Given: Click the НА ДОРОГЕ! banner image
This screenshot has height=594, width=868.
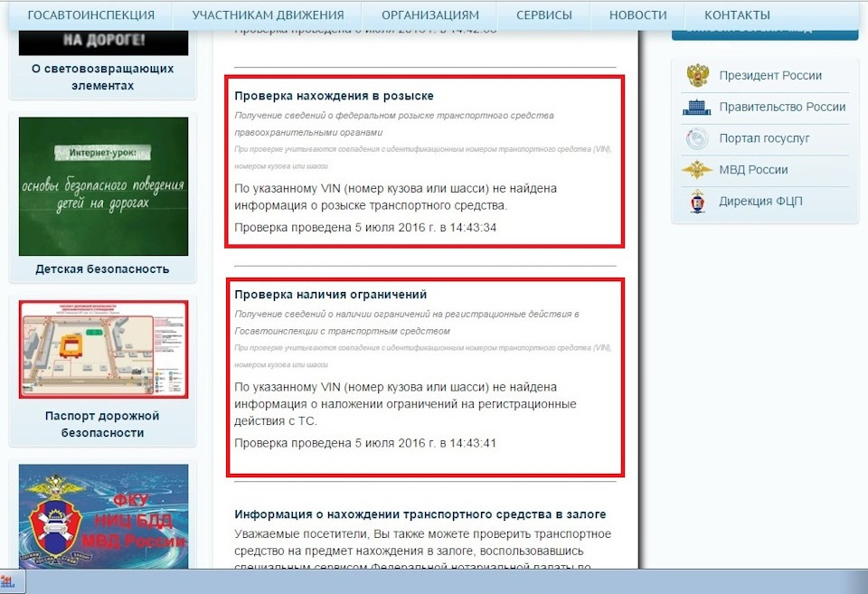Looking at the screenshot, I should tap(103, 42).
